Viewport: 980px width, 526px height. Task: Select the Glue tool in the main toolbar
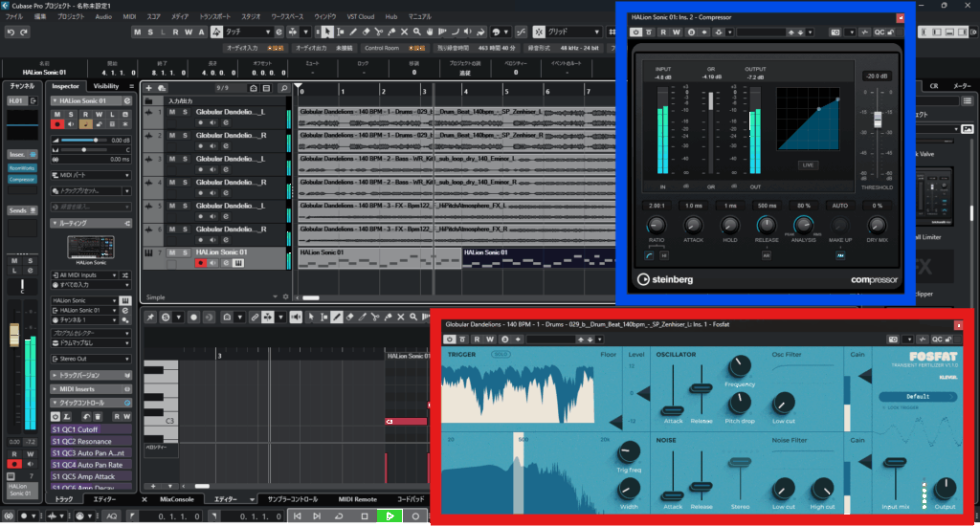391,32
